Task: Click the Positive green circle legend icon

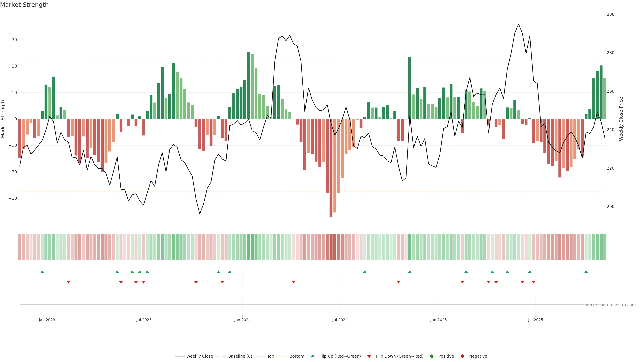Action: click(x=432, y=356)
